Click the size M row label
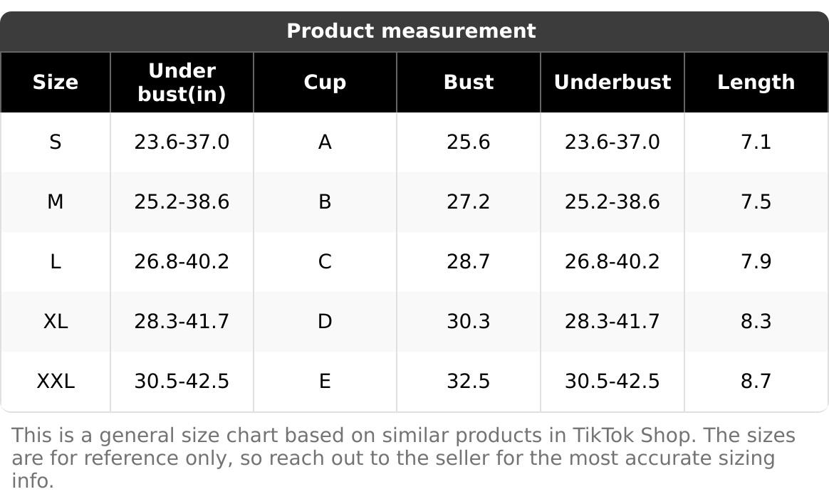Screen dimensions: 829x504 (55, 202)
